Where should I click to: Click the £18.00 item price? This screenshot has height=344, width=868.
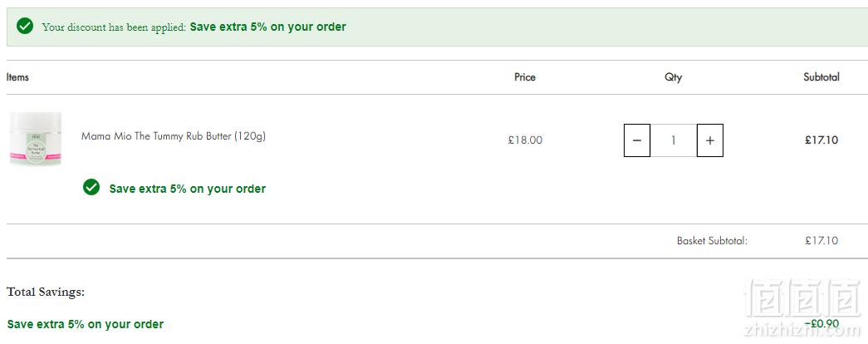click(x=525, y=140)
